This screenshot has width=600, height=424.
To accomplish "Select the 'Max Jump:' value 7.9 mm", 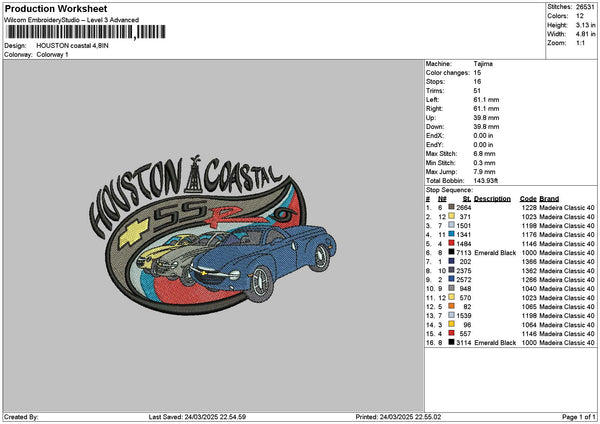I will [x=484, y=172].
